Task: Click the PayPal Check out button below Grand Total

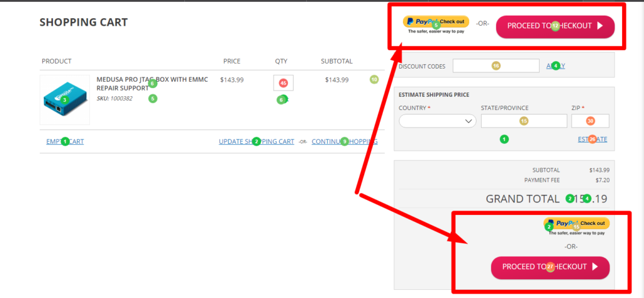Action: tap(577, 223)
